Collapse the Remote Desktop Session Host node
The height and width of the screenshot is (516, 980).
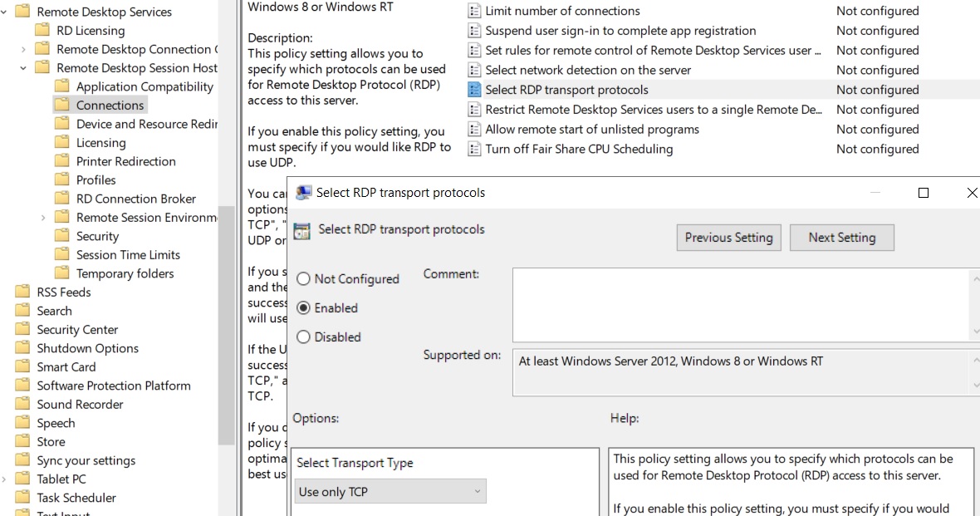tap(23, 68)
